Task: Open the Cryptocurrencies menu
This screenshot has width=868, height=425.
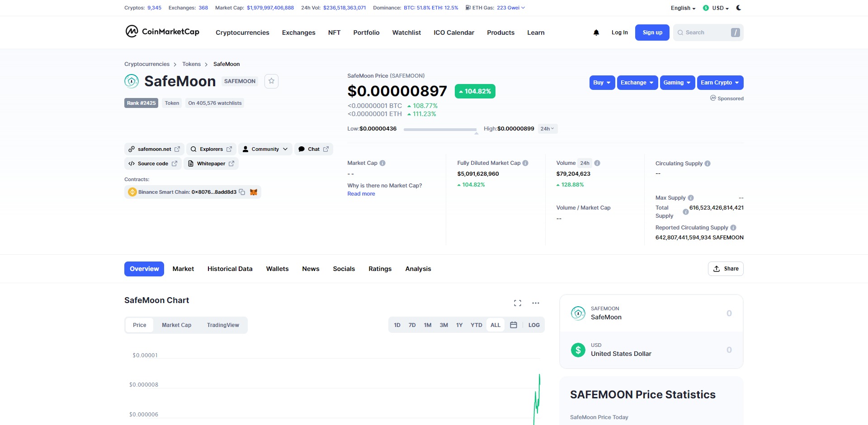Action: click(242, 33)
